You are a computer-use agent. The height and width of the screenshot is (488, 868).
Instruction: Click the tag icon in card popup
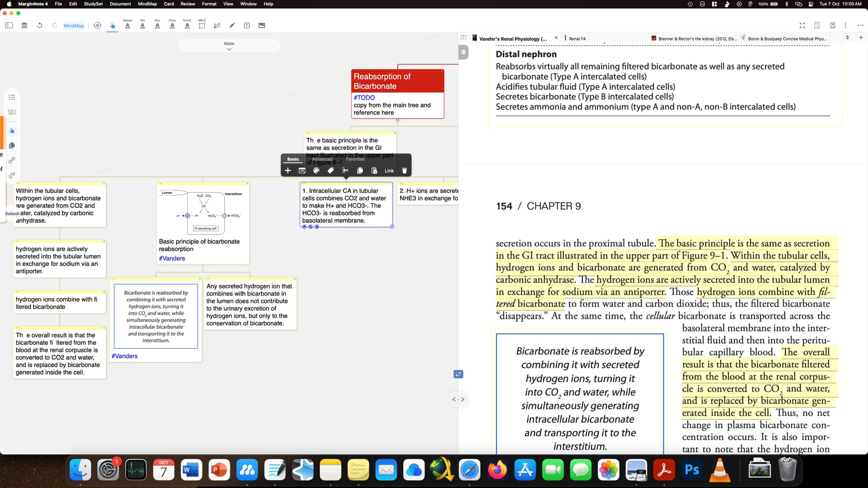[331, 171]
